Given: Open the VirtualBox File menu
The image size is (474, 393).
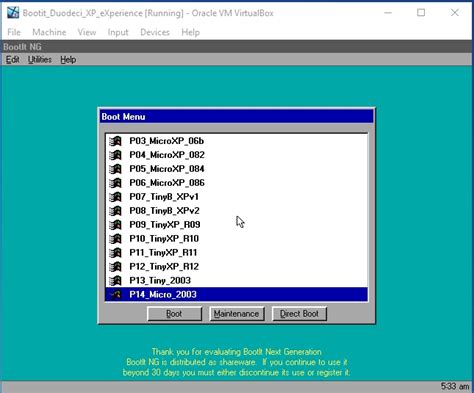Looking at the screenshot, I should click(14, 32).
